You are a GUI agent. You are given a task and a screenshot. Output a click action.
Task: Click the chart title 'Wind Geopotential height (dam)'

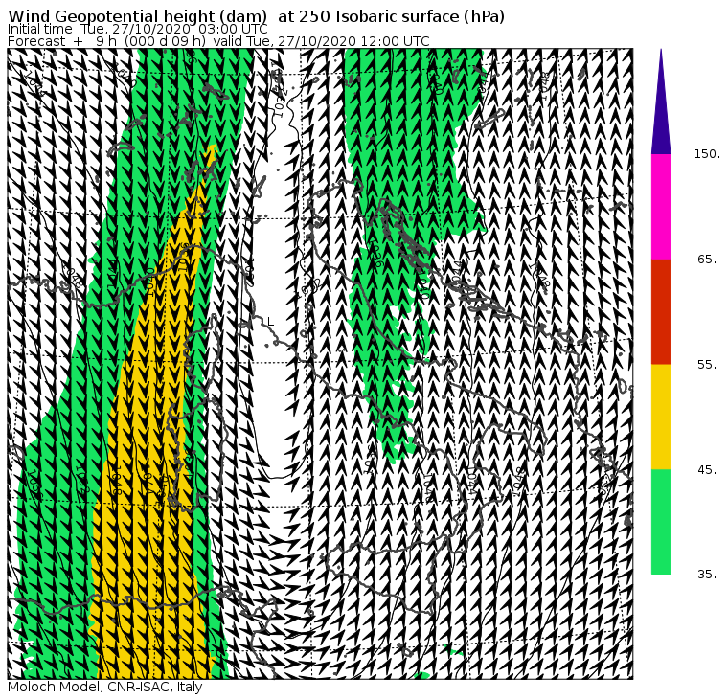[x=137, y=16]
